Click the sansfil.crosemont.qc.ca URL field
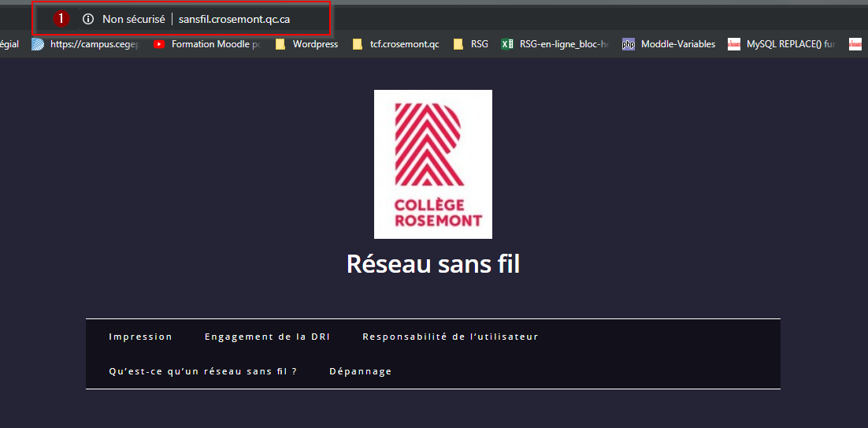 234,19
